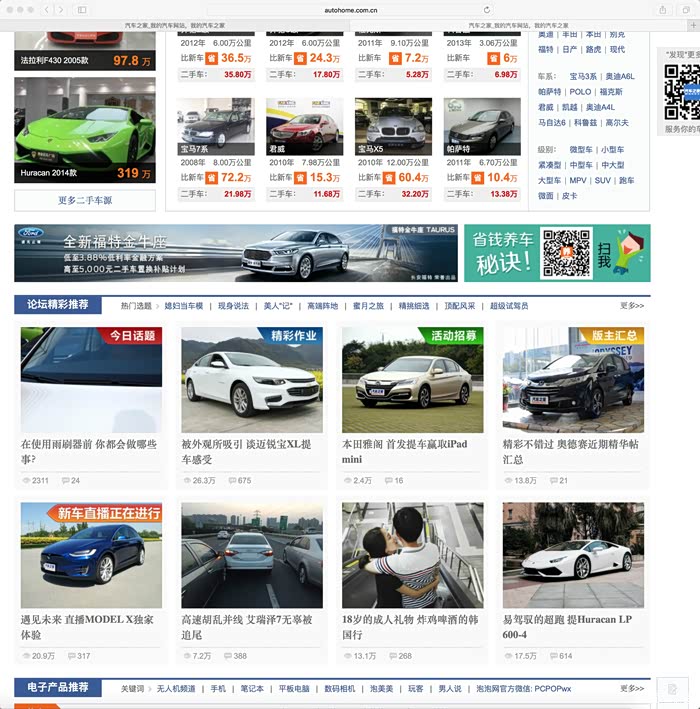700x709 pixels.
Task: Open 更多二手车源 button
Action: [x=85, y=200]
